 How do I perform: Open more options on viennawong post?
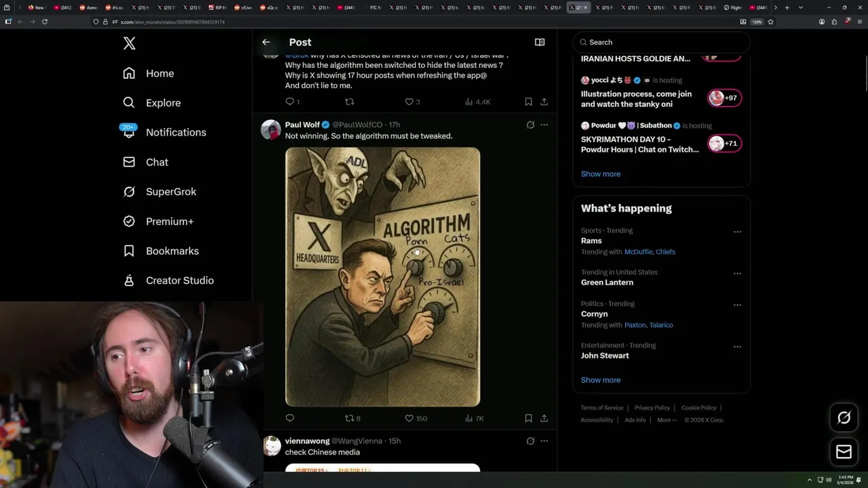click(x=544, y=441)
